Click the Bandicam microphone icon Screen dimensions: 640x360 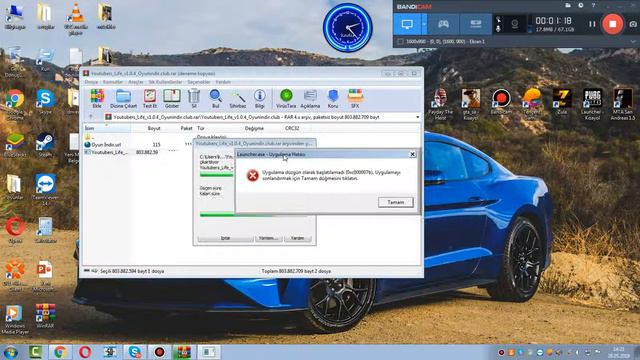pyautogui.click(x=498, y=29)
